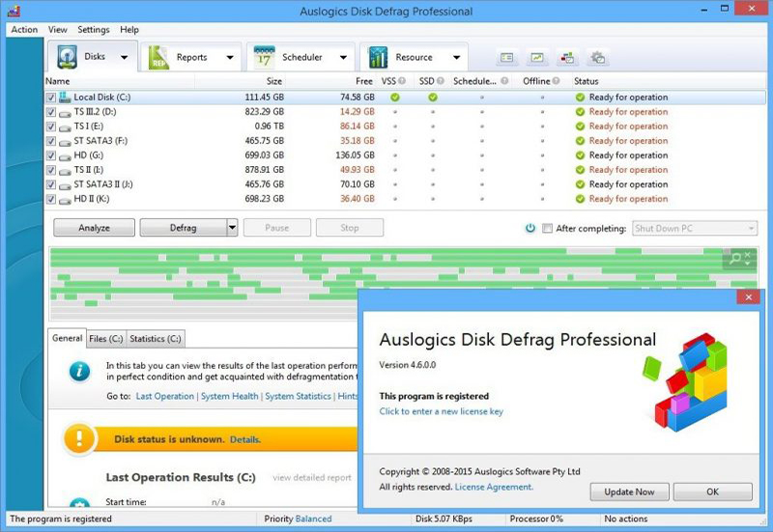The width and height of the screenshot is (773, 532).
Task: Click the application icon in the title bar
Action: (x=14, y=11)
